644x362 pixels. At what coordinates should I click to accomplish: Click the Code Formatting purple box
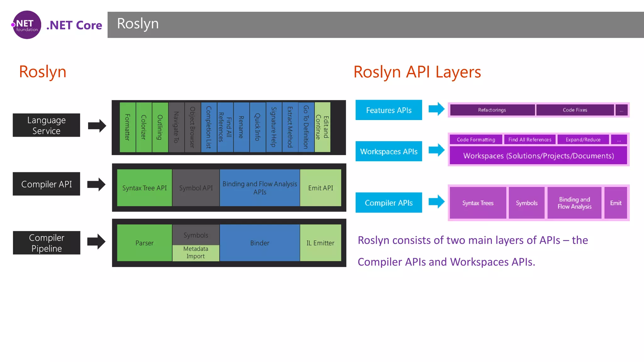(x=476, y=140)
